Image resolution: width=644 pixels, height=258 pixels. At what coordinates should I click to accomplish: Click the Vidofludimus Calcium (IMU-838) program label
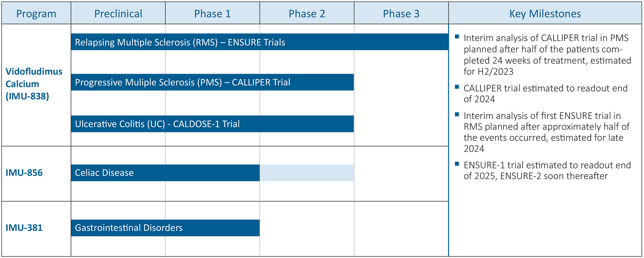pos(34,84)
